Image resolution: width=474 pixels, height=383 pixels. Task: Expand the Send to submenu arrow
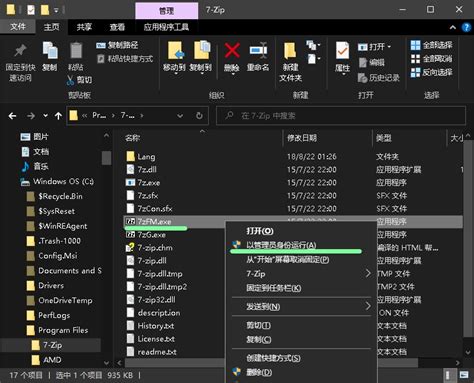(368, 306)
